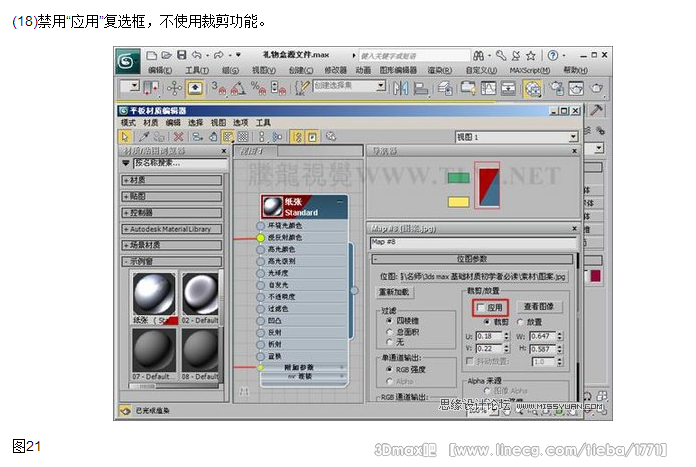Click the Save floppy disk icon
The width and height of the screenshot is (696, 467).
click(182, 55)
